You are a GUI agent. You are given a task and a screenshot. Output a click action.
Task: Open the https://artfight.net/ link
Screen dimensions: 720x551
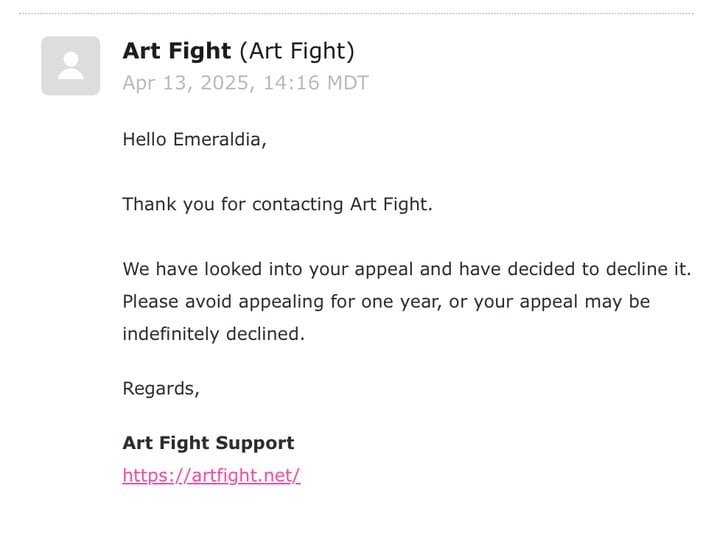coord(211,475)
